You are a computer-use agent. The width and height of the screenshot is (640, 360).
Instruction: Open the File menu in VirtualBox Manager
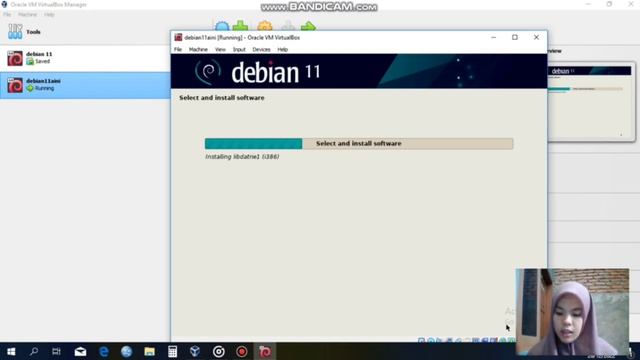tap(7, 15)
